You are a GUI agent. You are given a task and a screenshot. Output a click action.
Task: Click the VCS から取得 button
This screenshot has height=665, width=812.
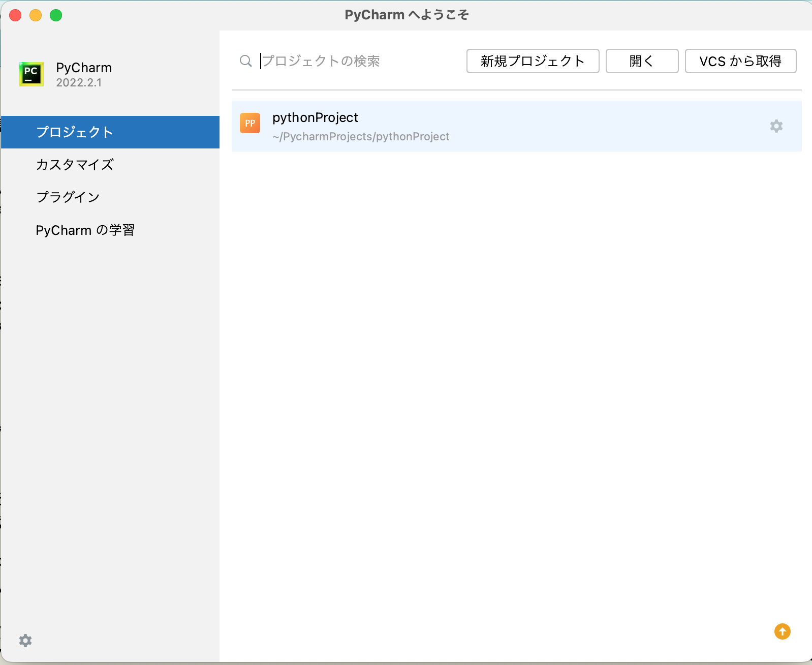(741, 61)
